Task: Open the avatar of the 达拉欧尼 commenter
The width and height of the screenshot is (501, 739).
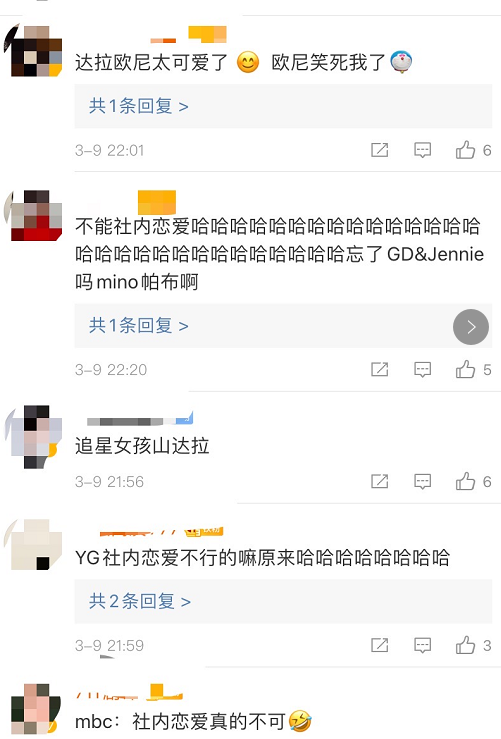Action: (33, 50)
